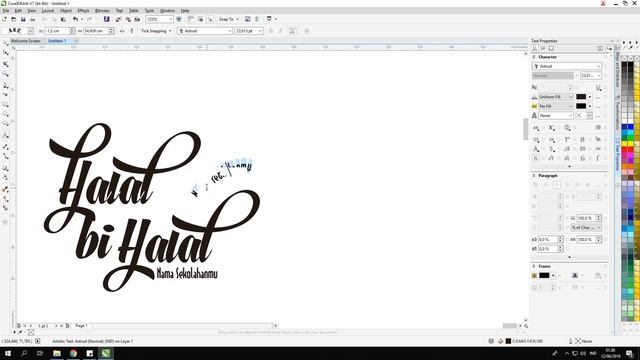The image size is (640, 360).
Task: Switch to the Untitled-1 document tab
Action: (x=57, y=41)
